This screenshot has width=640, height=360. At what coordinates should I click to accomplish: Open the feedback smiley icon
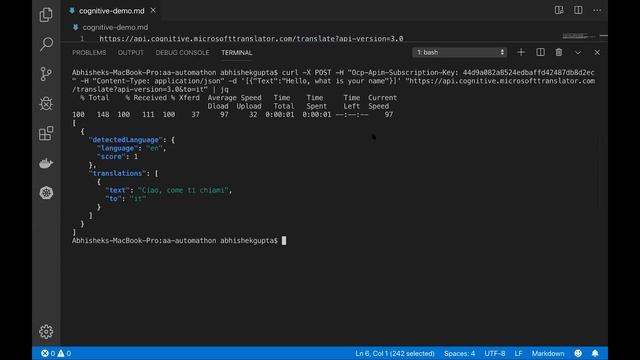(578, 353)
